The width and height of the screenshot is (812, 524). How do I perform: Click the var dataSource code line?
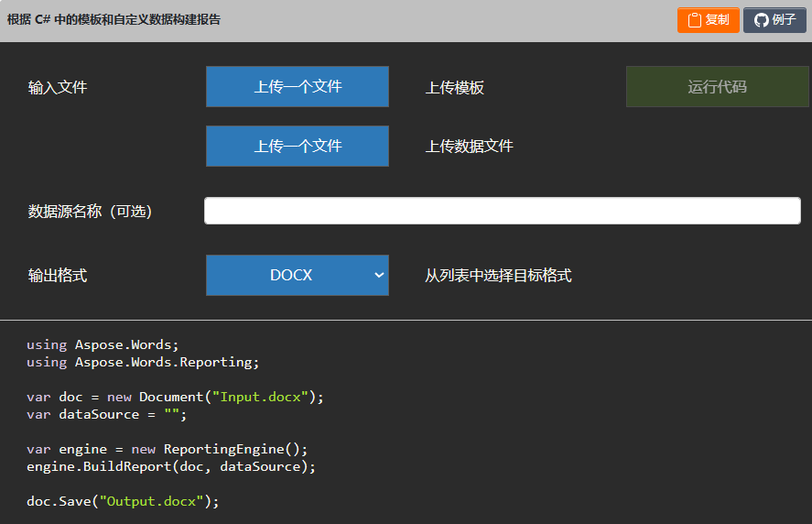(x=107, y=415)
